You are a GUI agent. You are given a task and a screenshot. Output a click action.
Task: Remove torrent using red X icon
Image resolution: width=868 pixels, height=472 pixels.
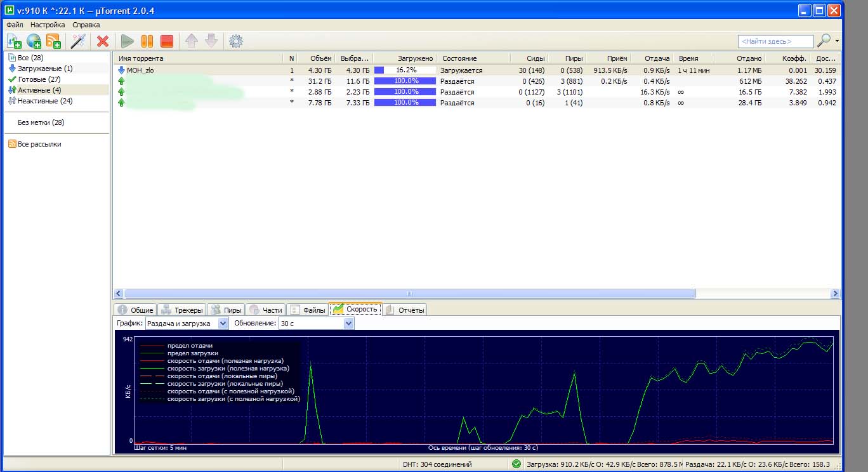tap(102, 41)
